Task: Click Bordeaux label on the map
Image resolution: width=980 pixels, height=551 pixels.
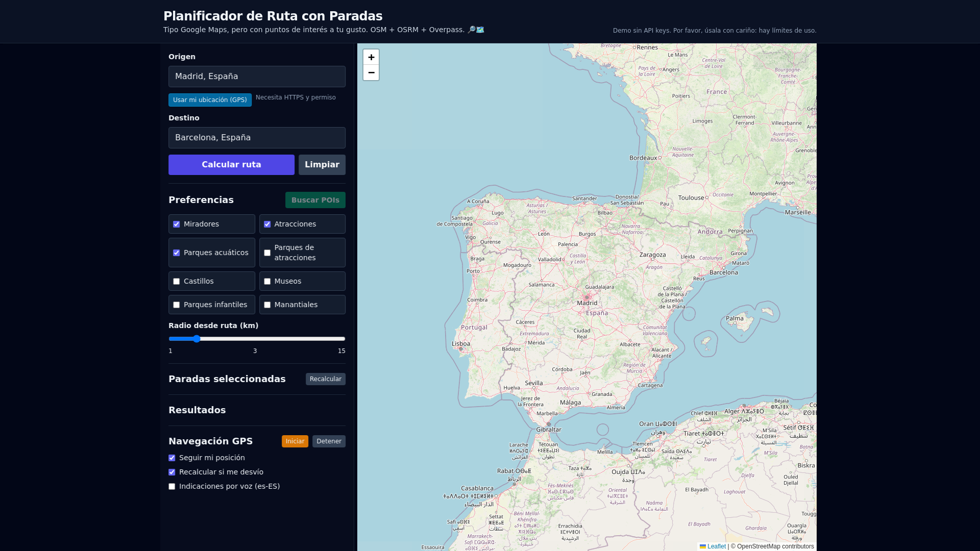Action: point(643,158)
